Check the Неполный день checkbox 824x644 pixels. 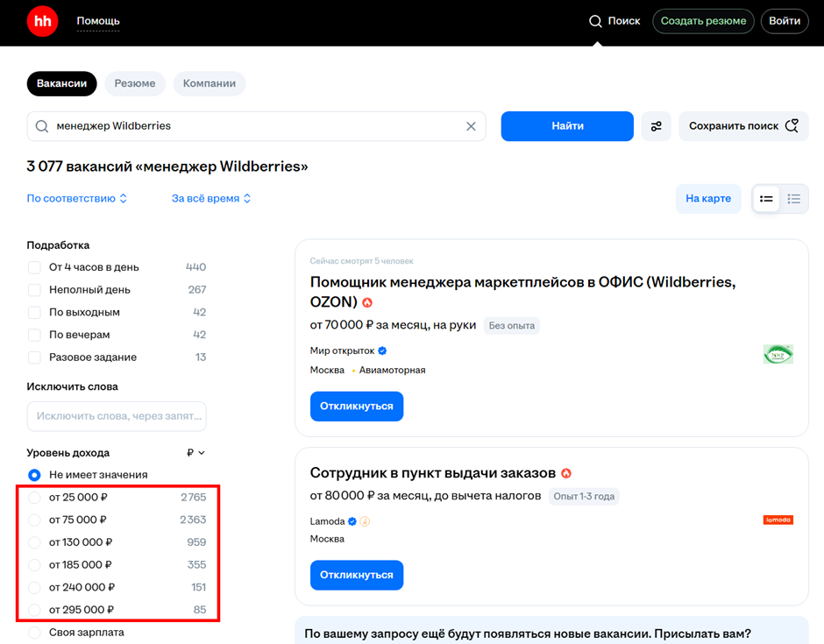pos(34,290)
